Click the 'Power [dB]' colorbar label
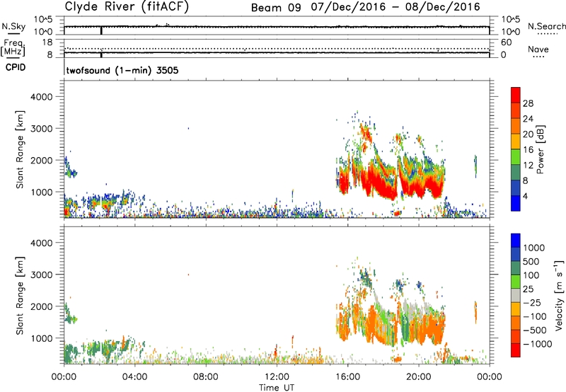566x392 pixels. click(x=540, y=149)
